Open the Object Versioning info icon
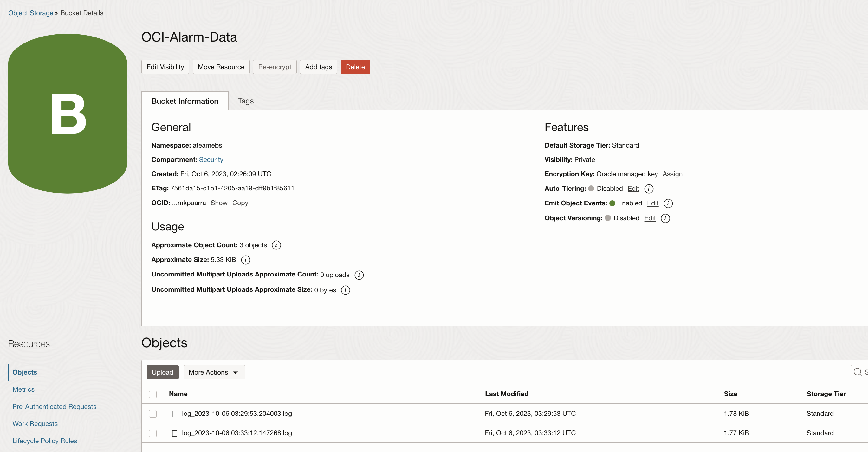The width and height of the screenshot is (868, 452). 665,218
